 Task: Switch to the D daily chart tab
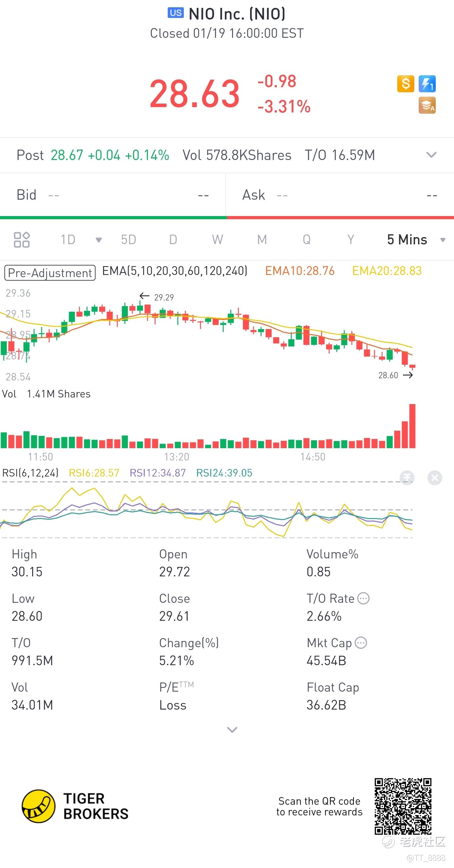(173, 240)
